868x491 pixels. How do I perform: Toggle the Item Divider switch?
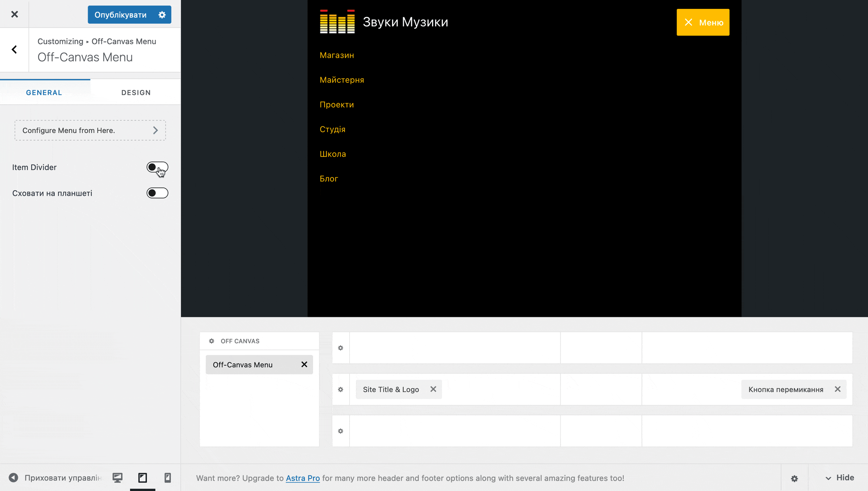[157, 167]
